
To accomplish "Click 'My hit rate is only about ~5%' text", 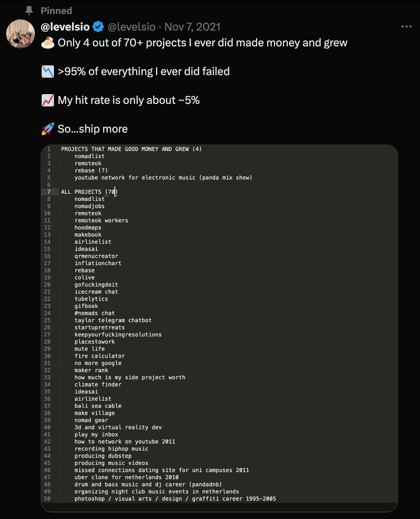I will point(129,100).
